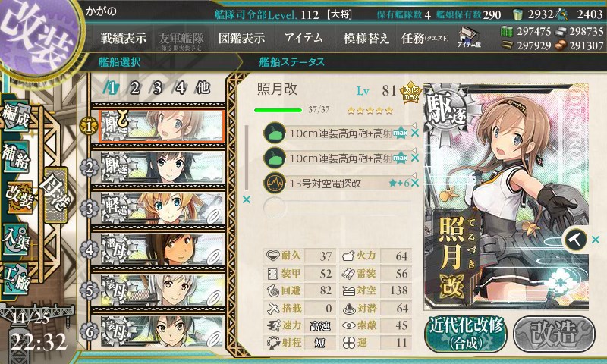Viewport: 607px width, 364px height.
Task: Remove first 10cm gun with its X
Action: (415, 133)
